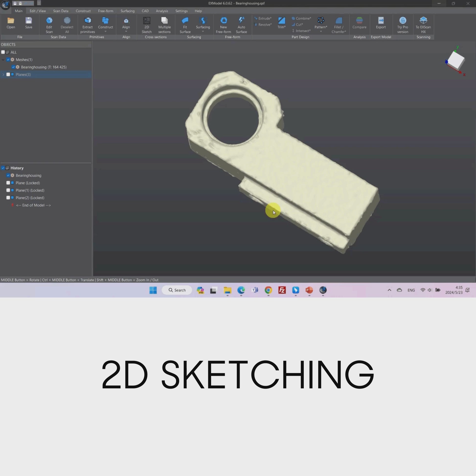Toggle the Planes(3) visibility checkbox

[x=8, y=74]
